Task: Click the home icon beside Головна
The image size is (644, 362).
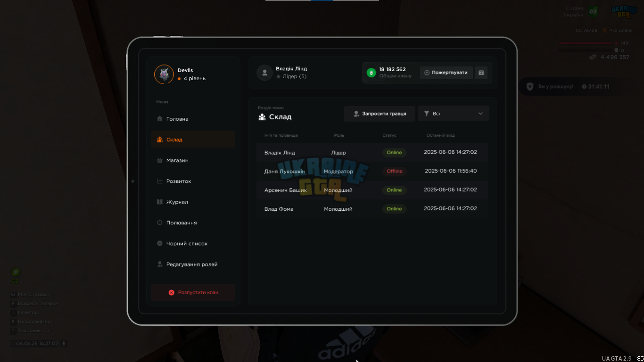Action: (159, 119)
